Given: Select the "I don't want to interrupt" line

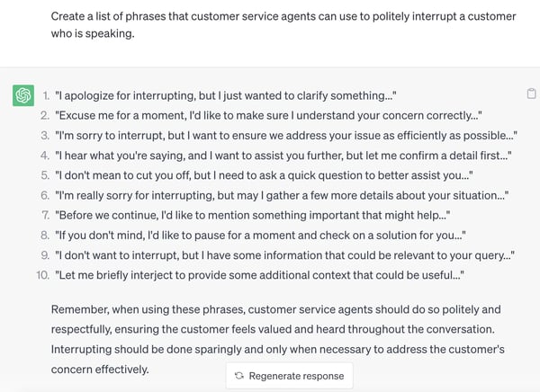Looking at the screenshot, I should pos(284,254).
